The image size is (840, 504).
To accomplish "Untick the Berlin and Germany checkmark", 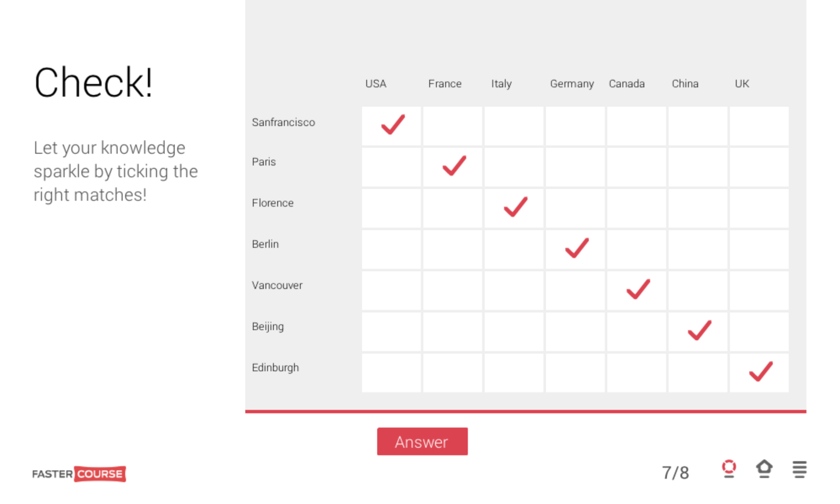I will tap(575, 249).
